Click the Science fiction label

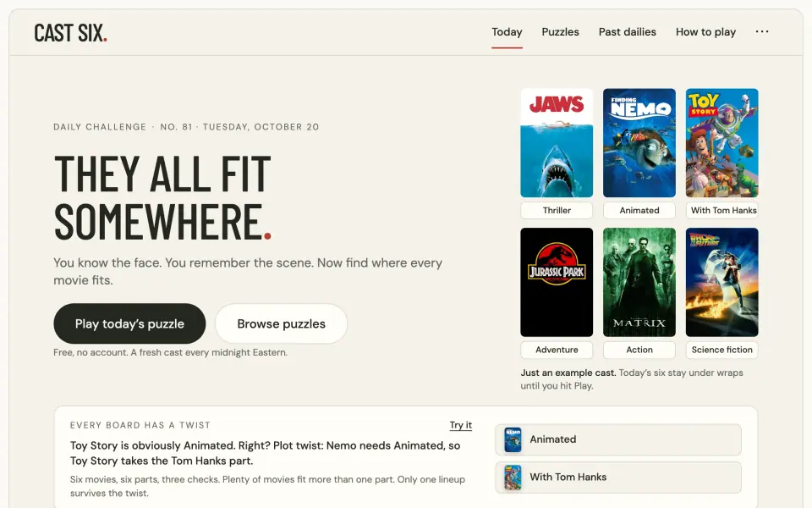721,350
